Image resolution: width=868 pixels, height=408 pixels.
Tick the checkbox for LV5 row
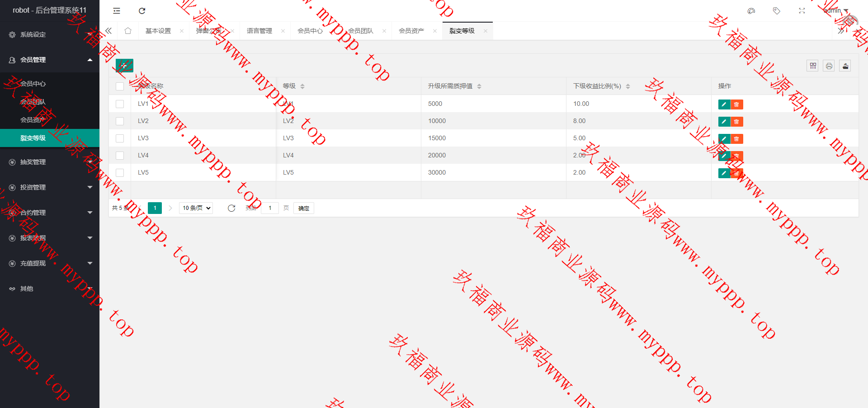[x=120, y=173]
